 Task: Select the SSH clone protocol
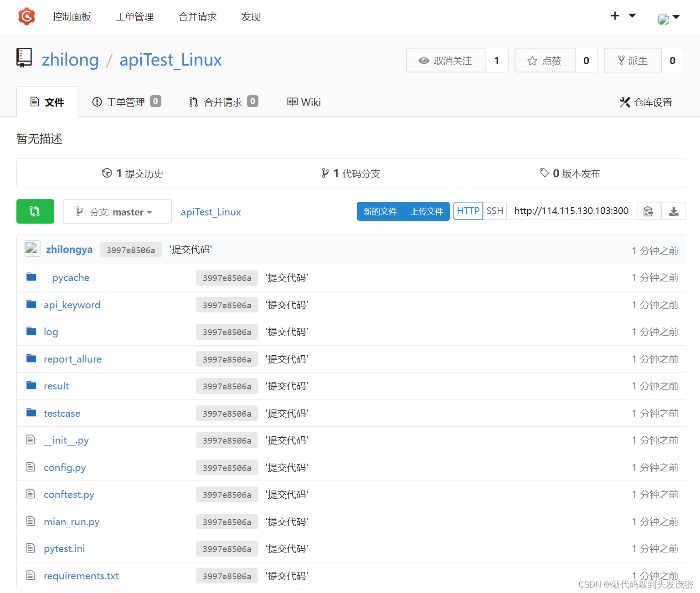pyautogui.click(x=494, y=211)
